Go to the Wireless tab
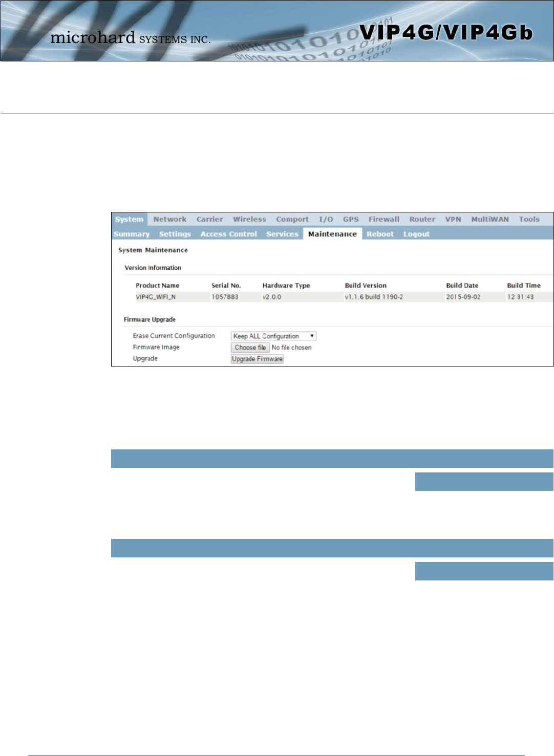This screenshot has height=756, width=554. [x=249, y=220]
